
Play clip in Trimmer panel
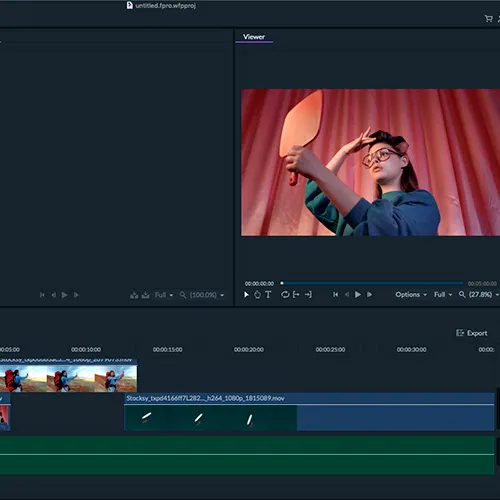coord(65,295)
